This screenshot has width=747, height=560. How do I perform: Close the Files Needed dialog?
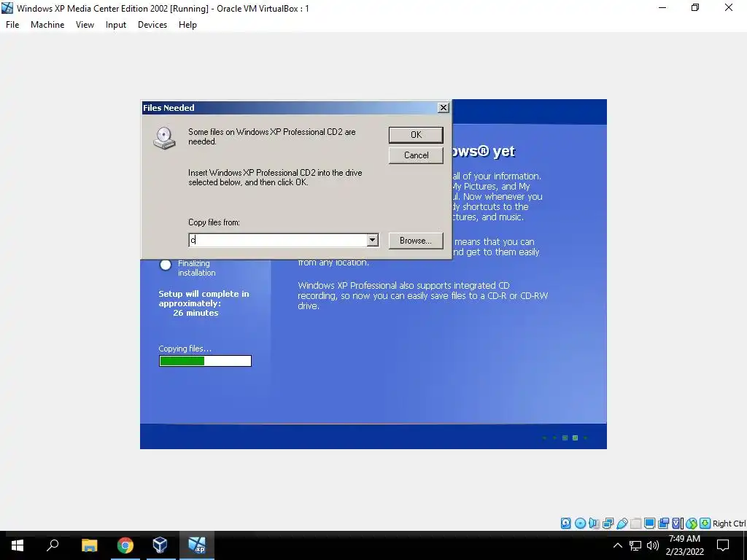point(443,108)
